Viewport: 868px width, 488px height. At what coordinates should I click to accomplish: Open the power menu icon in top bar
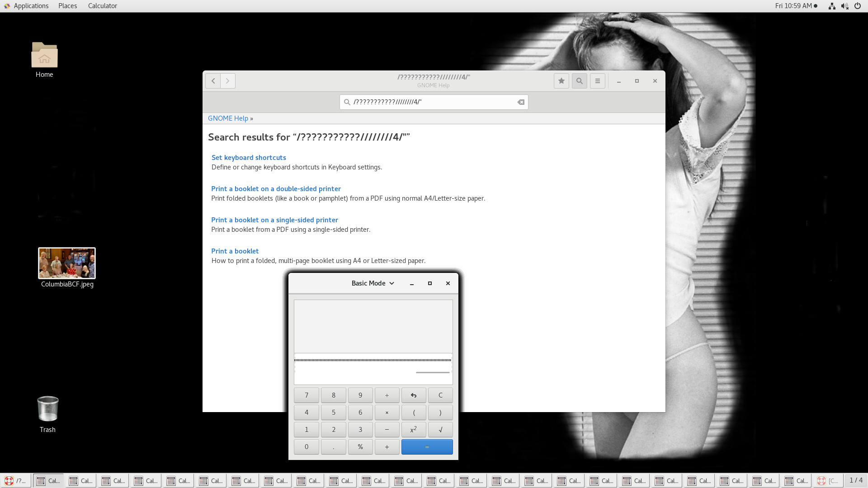pyautogui.click(x=857, y=6)
